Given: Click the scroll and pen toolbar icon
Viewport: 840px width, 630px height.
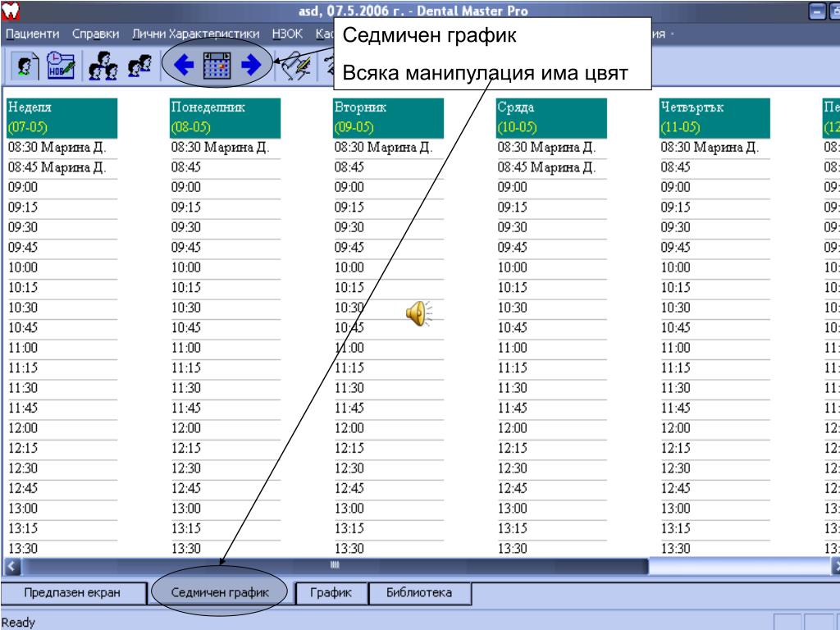Looking at the screenshot, I should [x=296, y=66].
